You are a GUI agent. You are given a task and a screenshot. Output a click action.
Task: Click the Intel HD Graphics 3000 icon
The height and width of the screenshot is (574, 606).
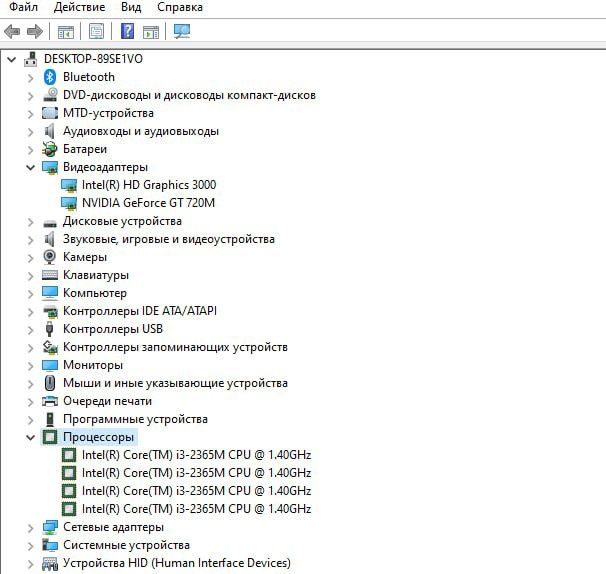(69, 185)
